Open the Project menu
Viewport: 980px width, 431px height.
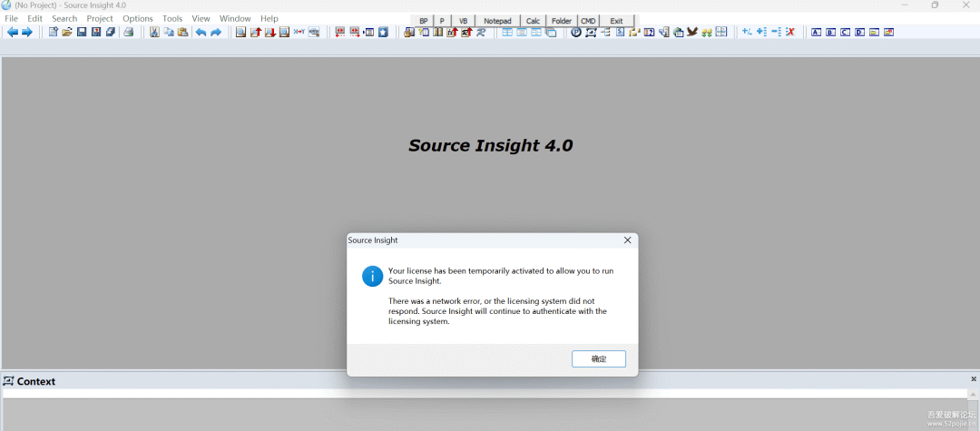point(100,18)
